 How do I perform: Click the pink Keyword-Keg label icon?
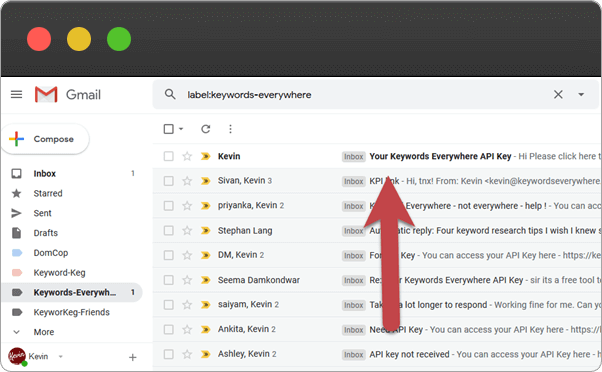coord(17,273)
